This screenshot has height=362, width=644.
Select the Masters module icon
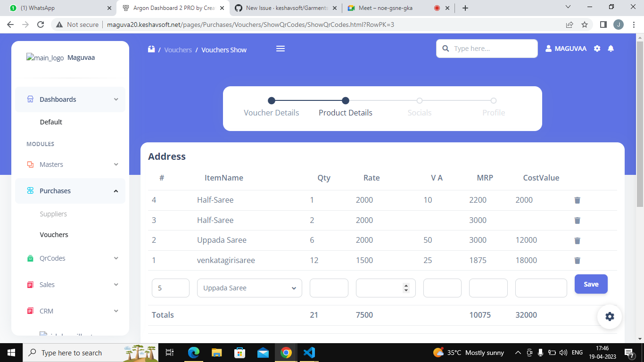[x=31, y=165]
